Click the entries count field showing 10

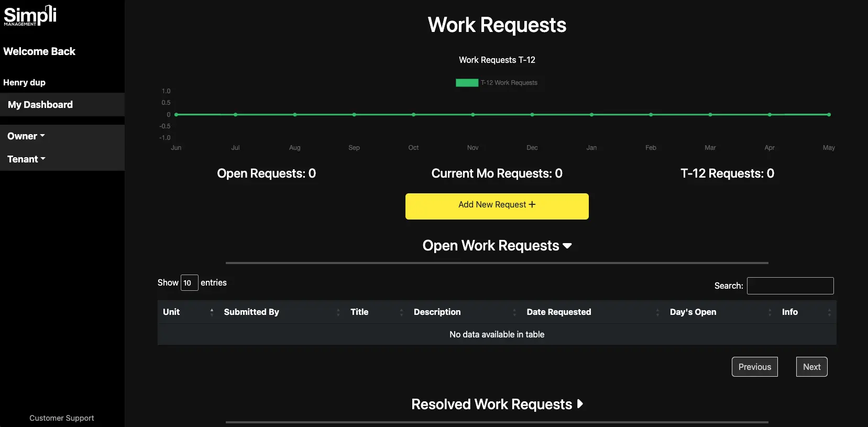[190, 283]
